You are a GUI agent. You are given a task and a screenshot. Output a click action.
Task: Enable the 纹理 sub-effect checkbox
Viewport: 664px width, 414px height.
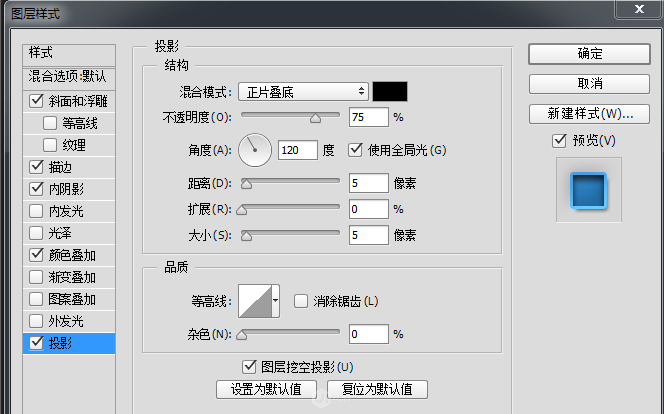click(x=50, y=145)
